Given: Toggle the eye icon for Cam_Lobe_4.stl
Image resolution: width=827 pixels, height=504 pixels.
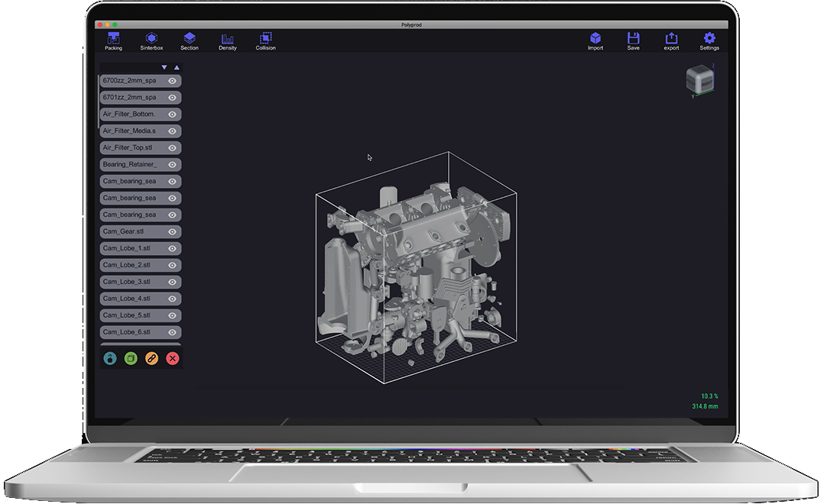Looking at the screenshot, I should tap(173, 299).
